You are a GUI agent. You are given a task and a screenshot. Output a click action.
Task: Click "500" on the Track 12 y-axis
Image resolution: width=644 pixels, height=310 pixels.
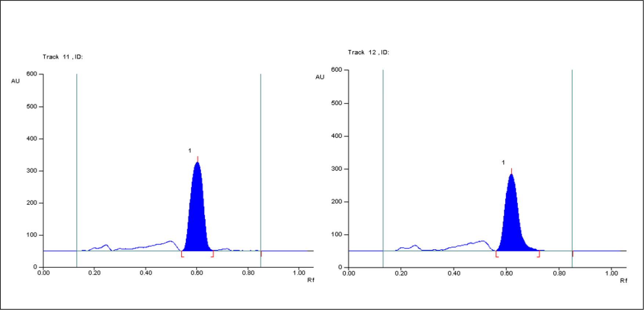(x=336, y=103)
